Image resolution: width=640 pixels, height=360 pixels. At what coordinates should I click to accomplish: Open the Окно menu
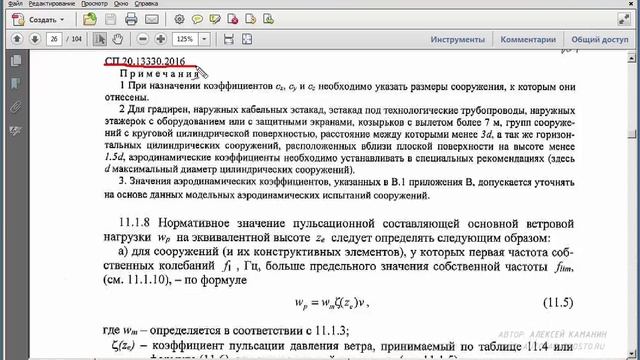coord(121,3)
